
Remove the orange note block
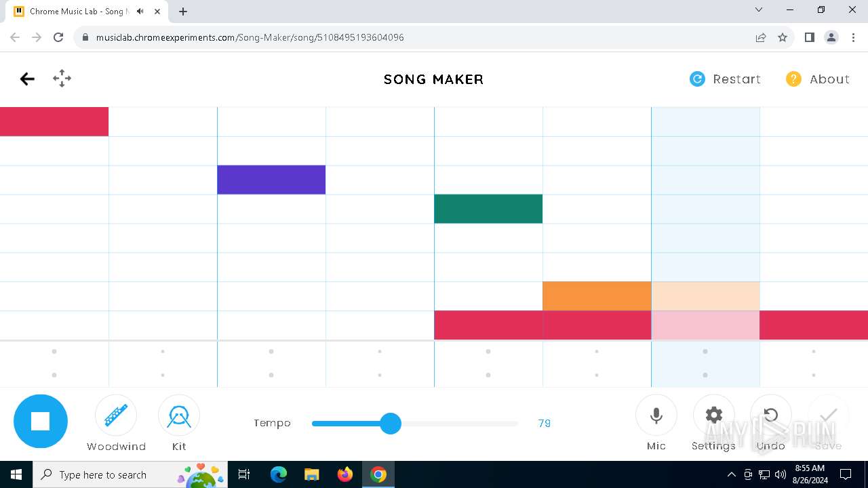tap(597, 296)
